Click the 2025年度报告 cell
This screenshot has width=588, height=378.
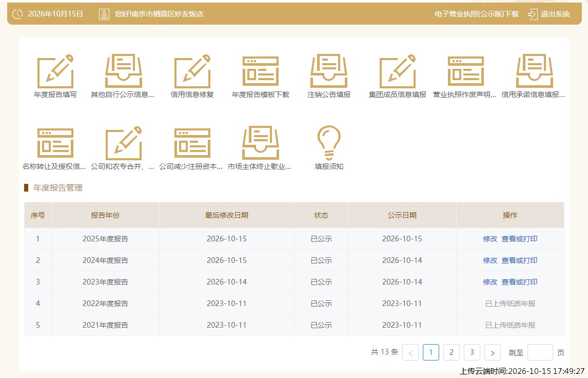tap(105, 239)
